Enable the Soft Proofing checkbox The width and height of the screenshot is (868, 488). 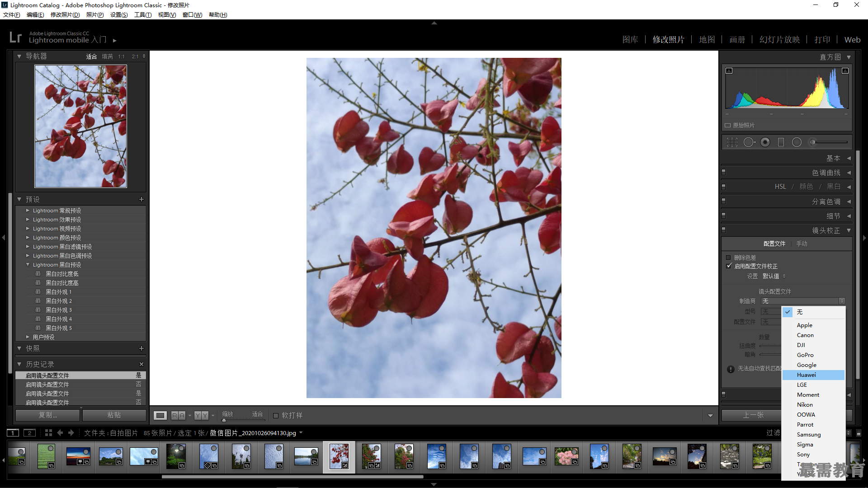coord(276,415)
